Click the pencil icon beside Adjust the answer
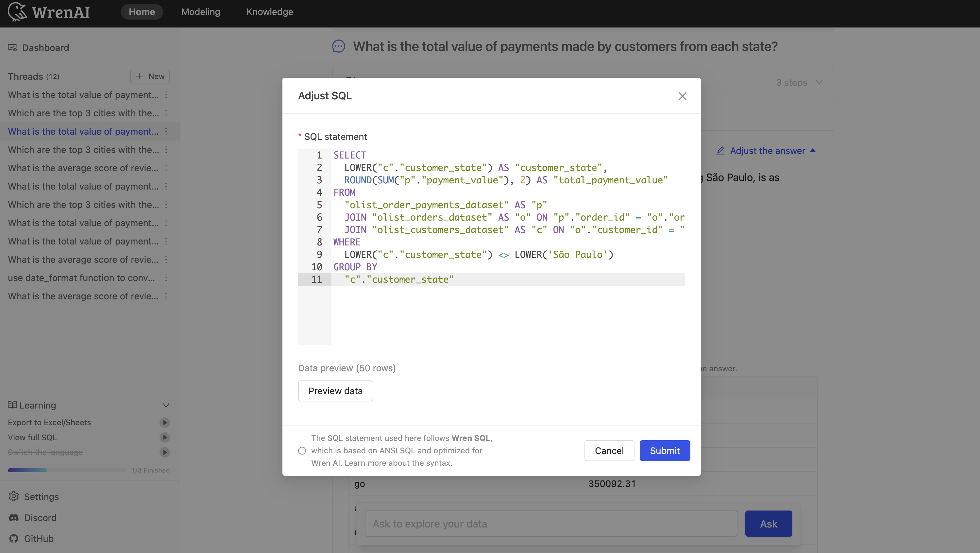Screen dimensions: 980x553 [x=720, y=151]
